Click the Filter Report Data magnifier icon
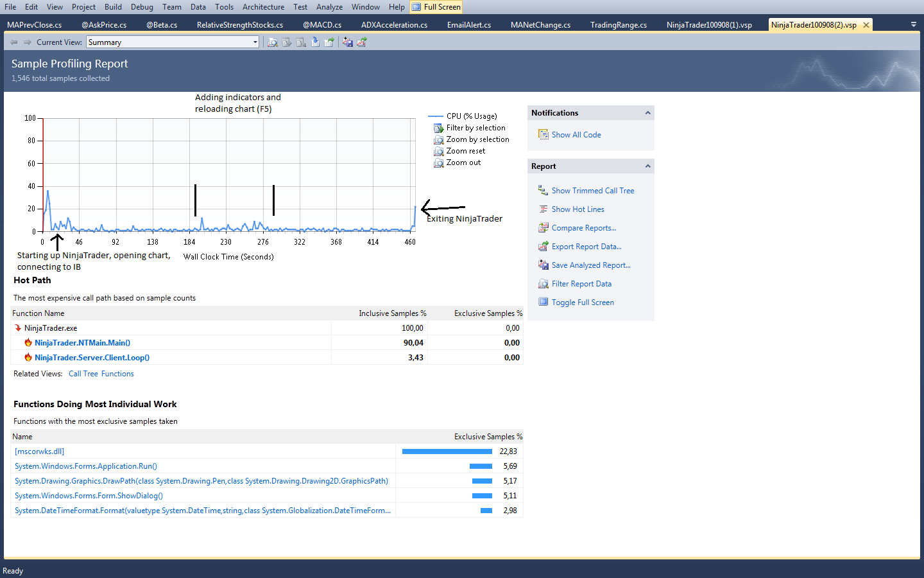The height and width of the screenshot is (578, 924). click(x=543, y=284)
